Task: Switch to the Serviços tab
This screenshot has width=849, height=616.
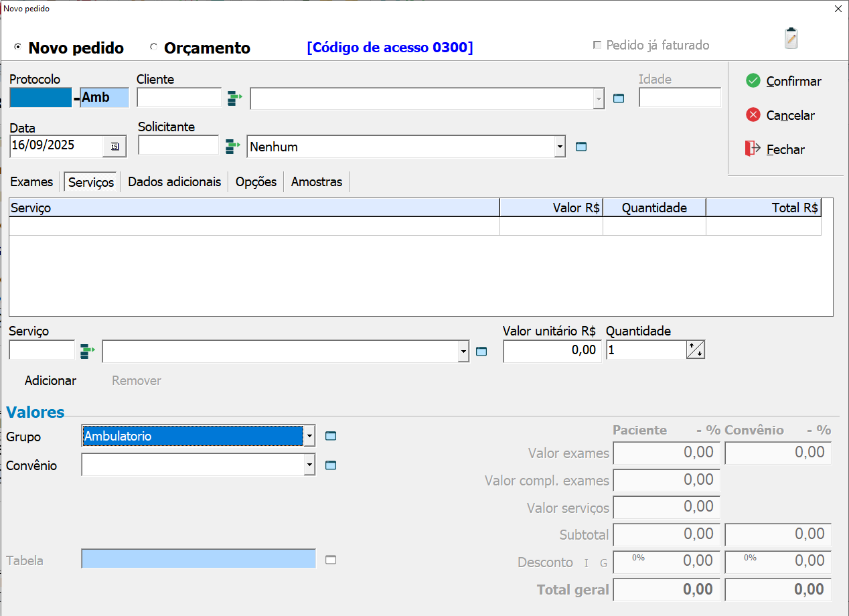Action: point(91,182)
